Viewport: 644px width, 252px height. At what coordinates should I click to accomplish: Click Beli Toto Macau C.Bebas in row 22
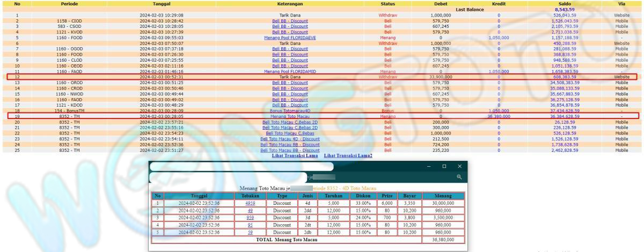click(290, 133)
